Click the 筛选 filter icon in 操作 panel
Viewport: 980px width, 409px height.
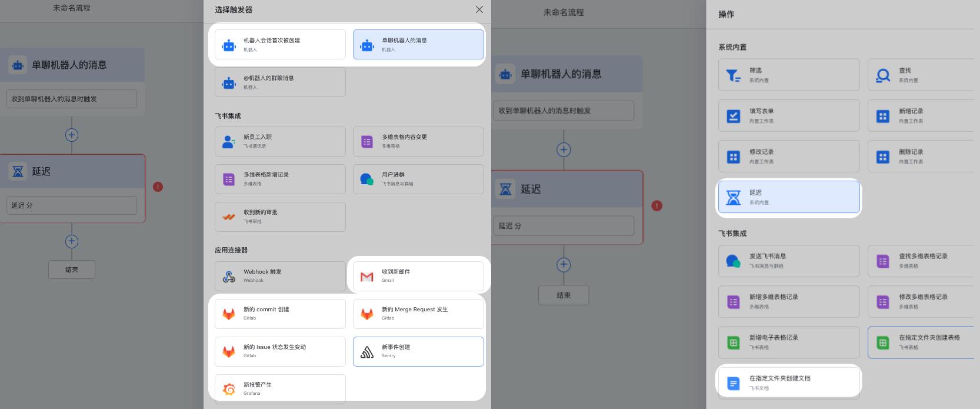click(x=734, y=75)
